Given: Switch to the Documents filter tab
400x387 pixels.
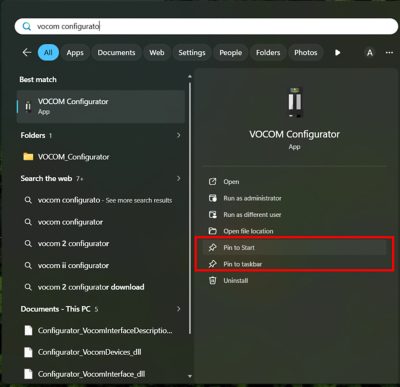Looking at the screenshot, I should coord(116,53).
